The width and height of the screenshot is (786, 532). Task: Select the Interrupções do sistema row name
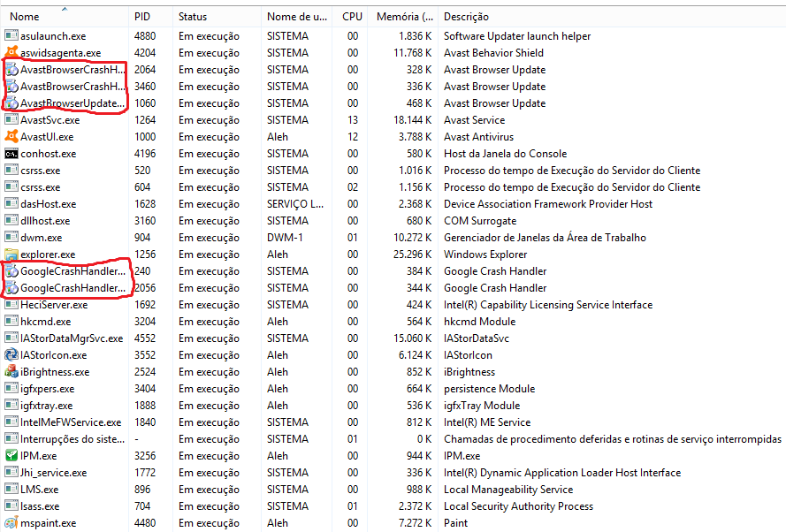(72, 439)
